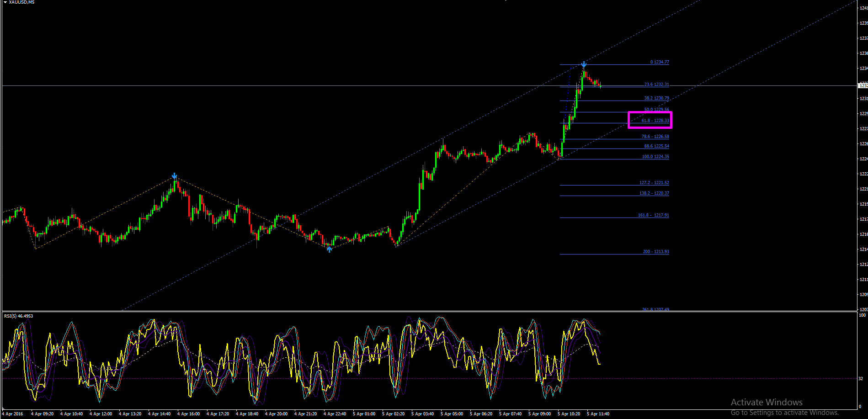Click the 5 Apr 01:00 time label
The image size is (868, 419).
click(364, 414)
